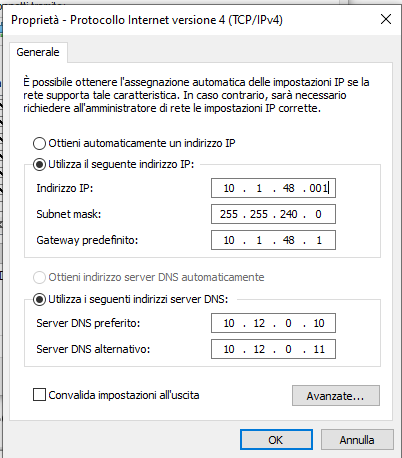This screenshot has height=458, width=402.
Task: Select 'Ottieni automaticamente un indirizzo IP'
Action: pyautogui.click(x=39, y=144)
